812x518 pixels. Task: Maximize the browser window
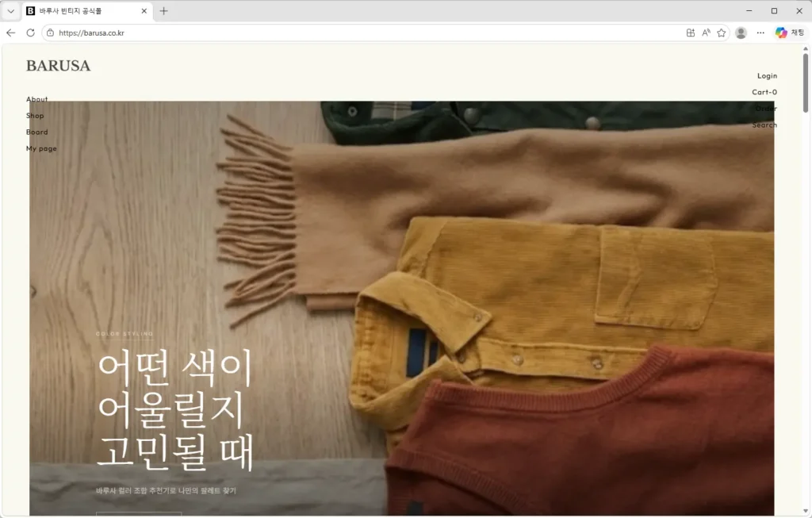[x=774, y=11]
